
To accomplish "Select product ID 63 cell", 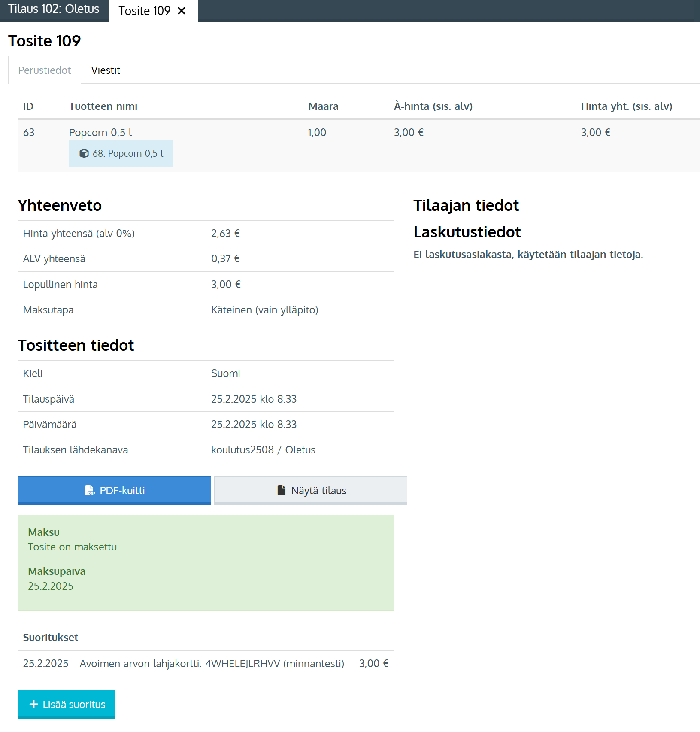I will pos(29,132).
